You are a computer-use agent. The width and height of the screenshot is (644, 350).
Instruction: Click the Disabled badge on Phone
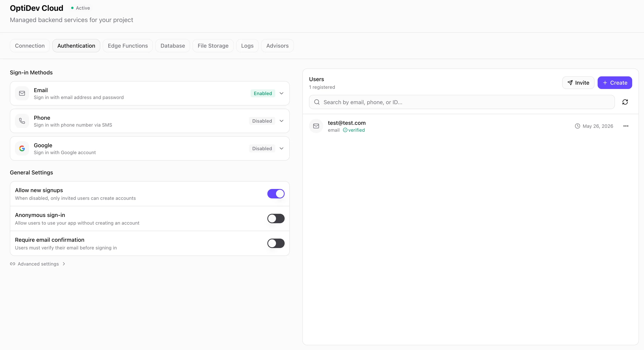point(262,121)
